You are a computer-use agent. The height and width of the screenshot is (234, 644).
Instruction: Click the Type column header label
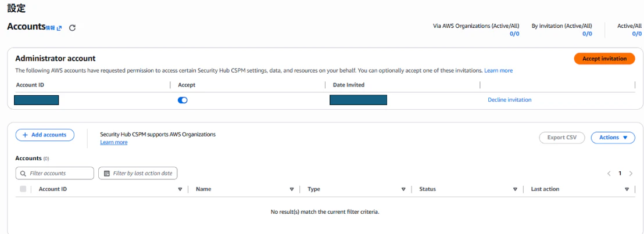coord(314,189)
